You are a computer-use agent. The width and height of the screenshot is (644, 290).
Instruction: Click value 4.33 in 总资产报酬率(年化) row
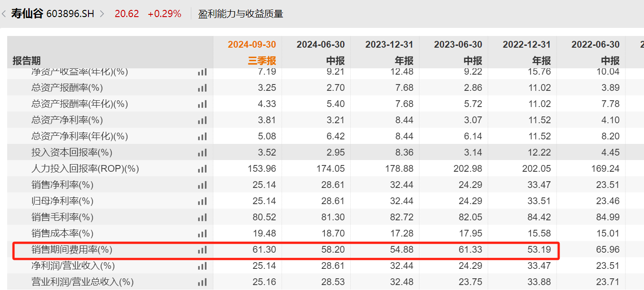267,104
